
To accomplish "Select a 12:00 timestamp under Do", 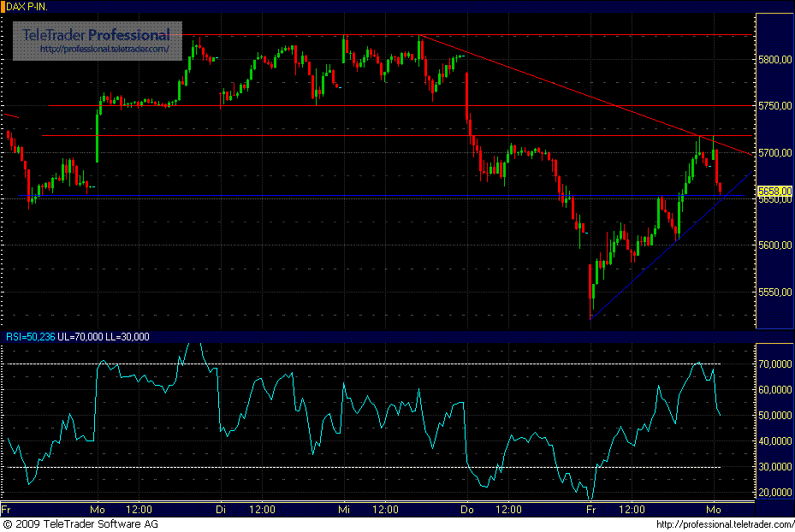I will point(508,509).
